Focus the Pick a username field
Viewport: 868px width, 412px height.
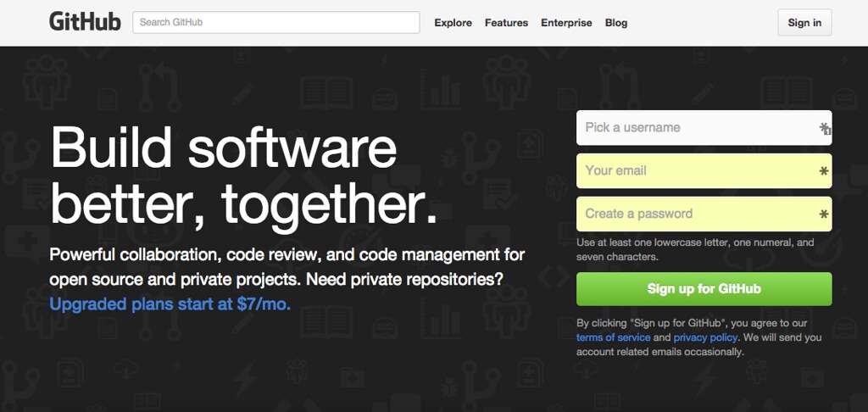[x=704, y=127]
